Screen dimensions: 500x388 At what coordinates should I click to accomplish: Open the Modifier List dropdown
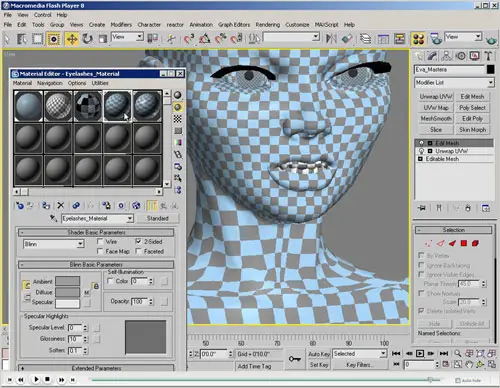(x=454, y=82)
